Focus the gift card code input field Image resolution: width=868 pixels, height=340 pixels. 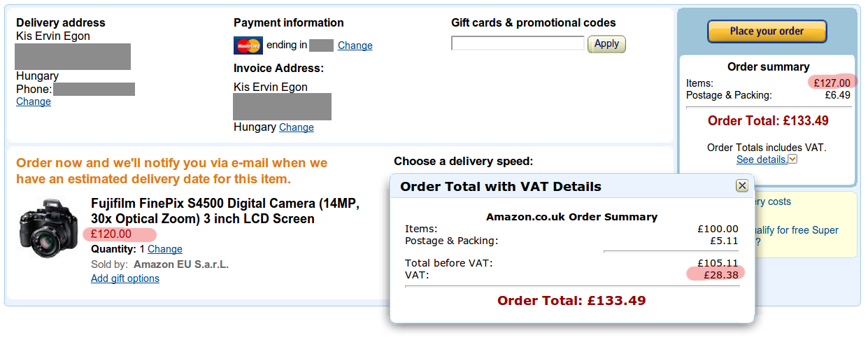(x=518, y=43)
